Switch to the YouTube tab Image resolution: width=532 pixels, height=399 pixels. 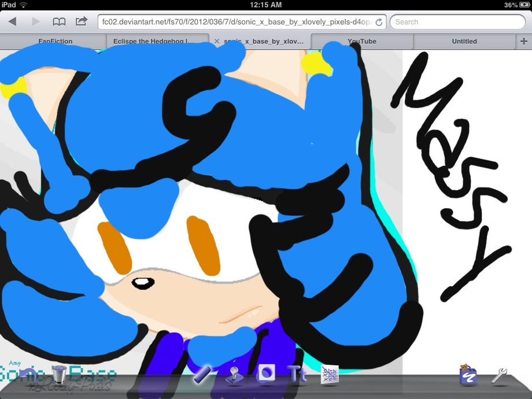coord(362,42)
